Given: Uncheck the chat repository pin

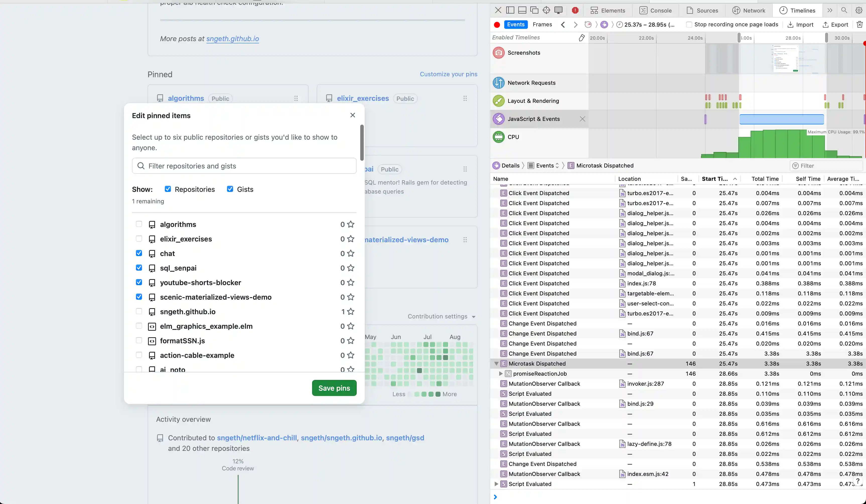Looking at the screenshot, I should coord(139,253).
